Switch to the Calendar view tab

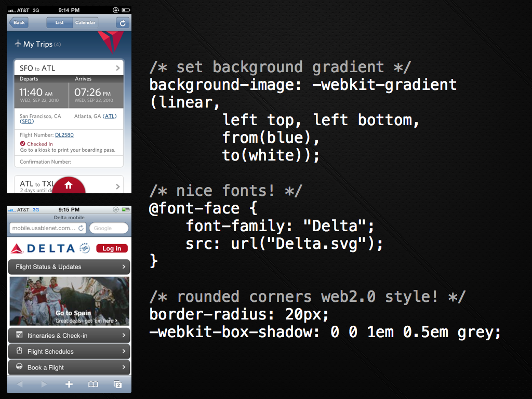point(85,22)
